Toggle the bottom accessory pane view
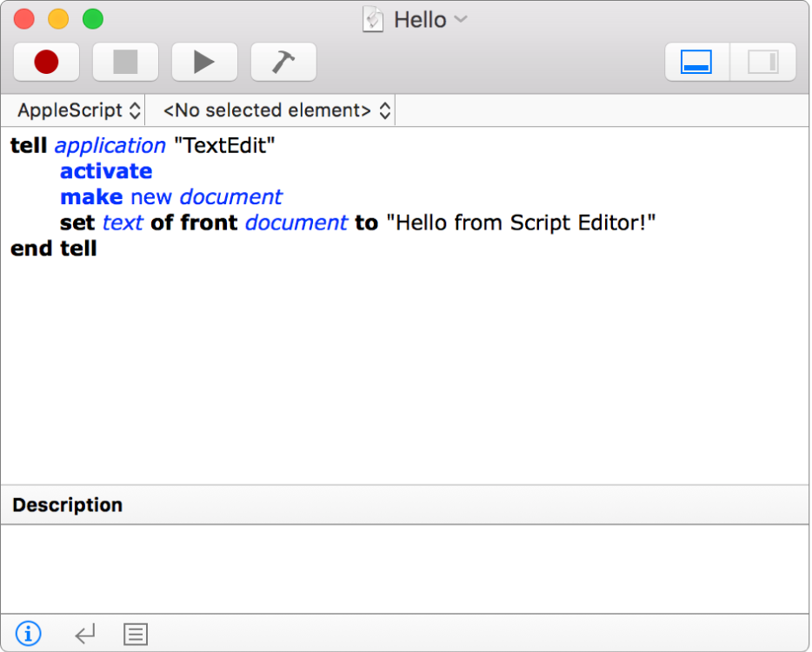 (x=697, y=62)
